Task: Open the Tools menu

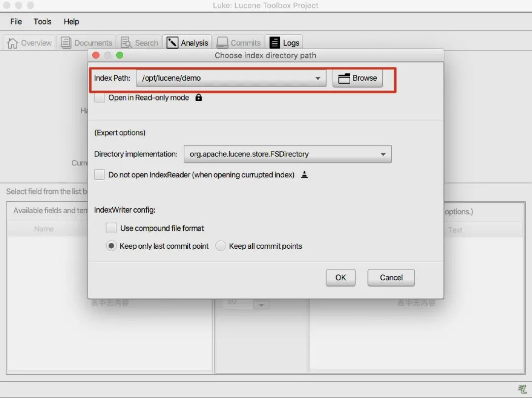Action: click(42, 22)
